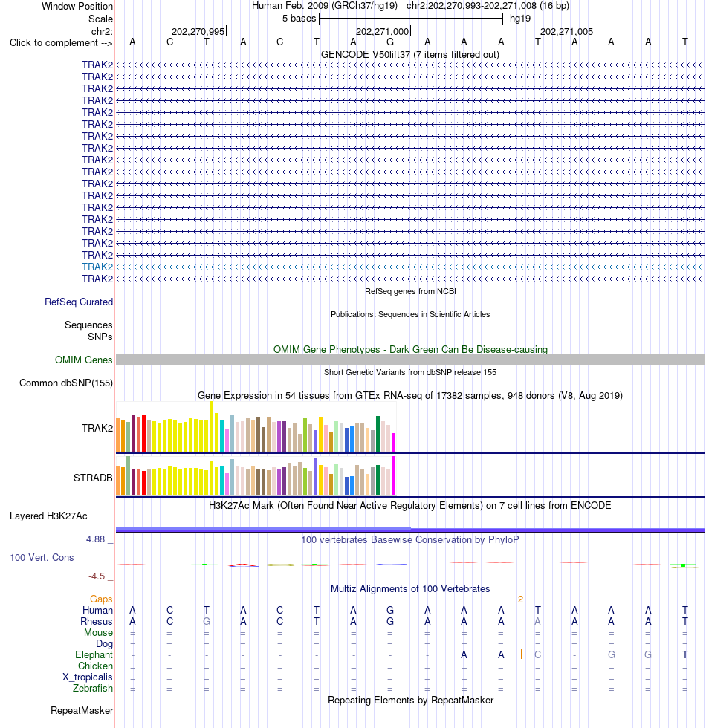Click the 'Chicken' alignment row label
This screenshot has width=706, height=728.
click(95, 666)
